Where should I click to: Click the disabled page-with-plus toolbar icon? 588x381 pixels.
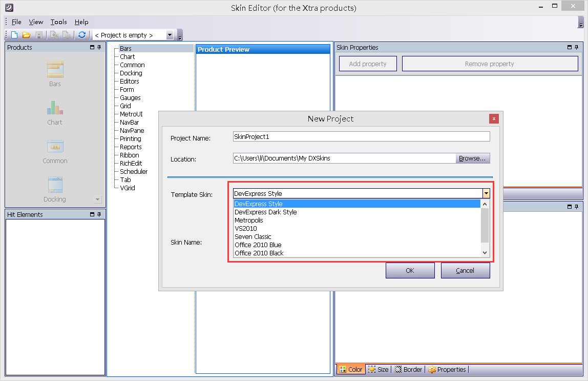pos(54,35)
